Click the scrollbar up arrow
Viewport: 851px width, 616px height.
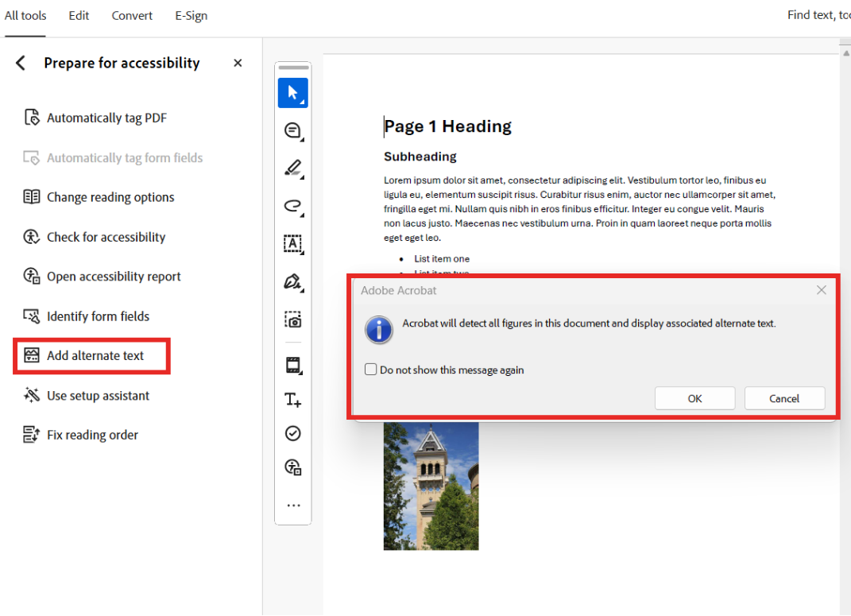(x=845, y=52)
